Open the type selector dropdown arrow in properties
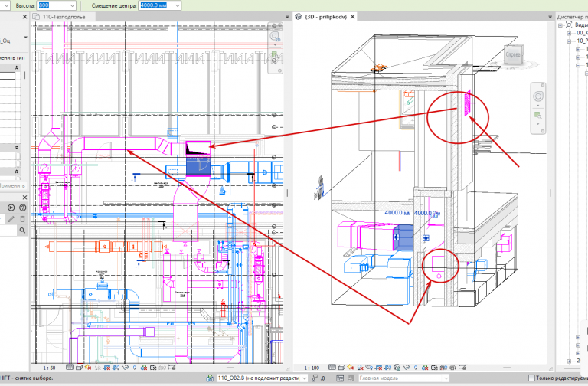The image size is (588, 386). (x=25, y=37)
